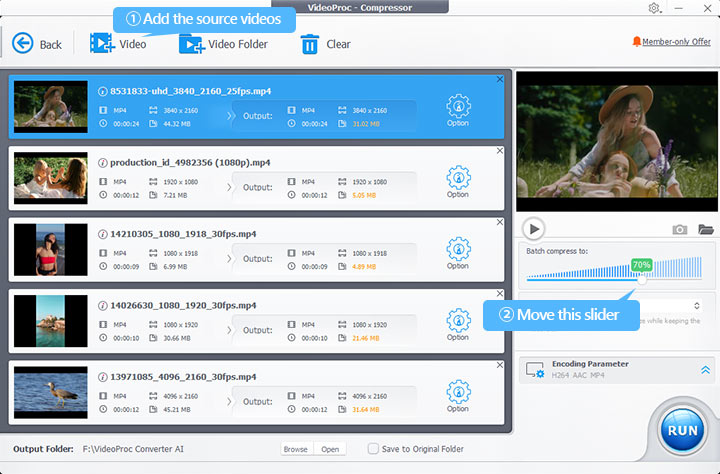Select thumbnail of production_id_4982356 video
This screenshot has width=720, height=474.
51,178
